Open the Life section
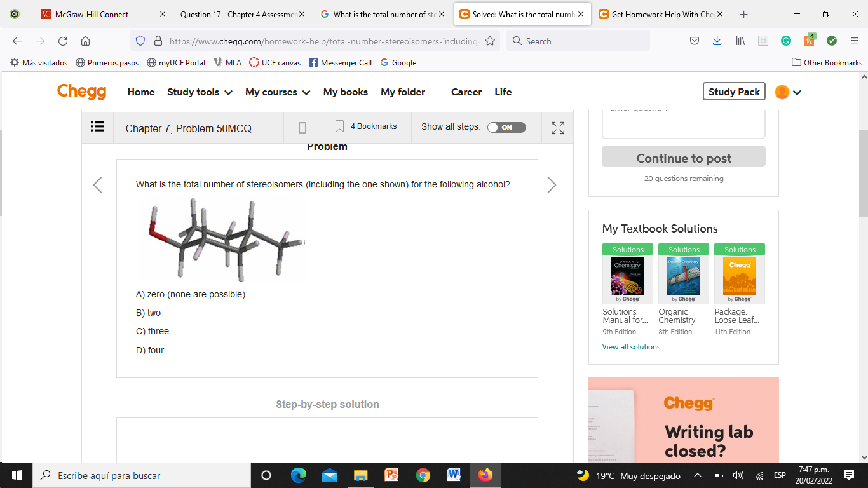868x488 pixels. [503, 92]
